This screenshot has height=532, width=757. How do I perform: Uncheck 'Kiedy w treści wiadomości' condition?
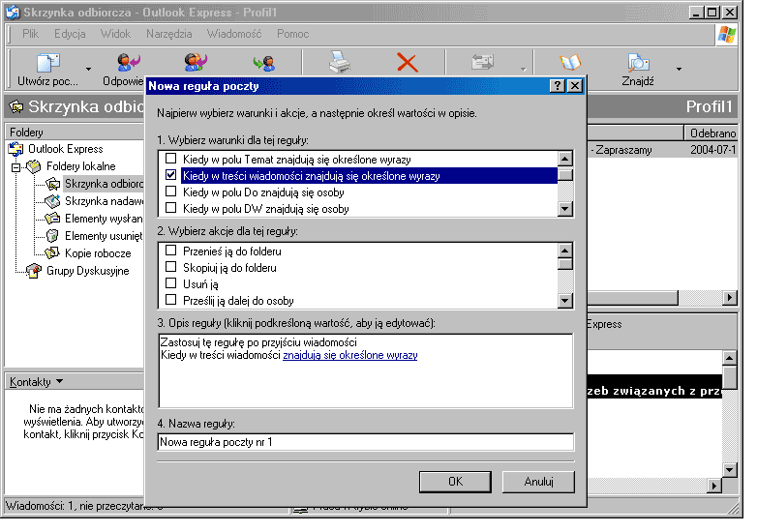click(171, 176)
